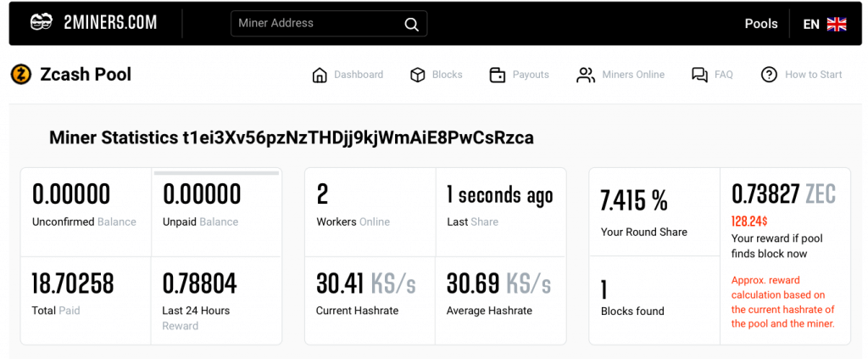The width and height of the screenshot is (868, 359).
Task: Open the Blocks tab
Action: click(447, 75)
